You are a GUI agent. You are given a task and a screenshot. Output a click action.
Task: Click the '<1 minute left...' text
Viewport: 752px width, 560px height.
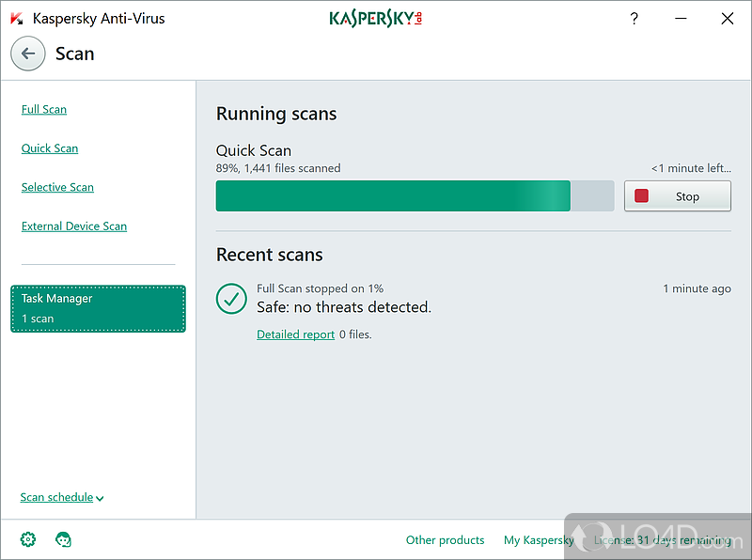pyautogui.click(x=691, y=168)
